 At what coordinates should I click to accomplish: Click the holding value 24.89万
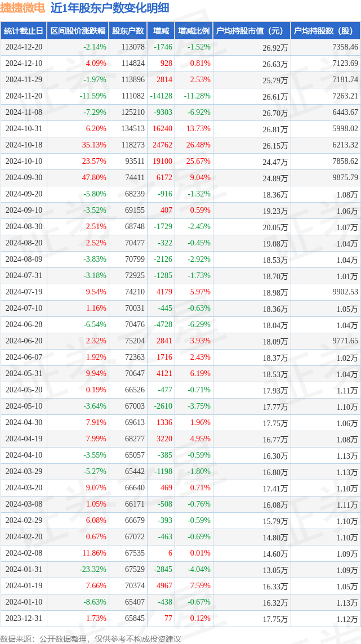tap(275, 178)
